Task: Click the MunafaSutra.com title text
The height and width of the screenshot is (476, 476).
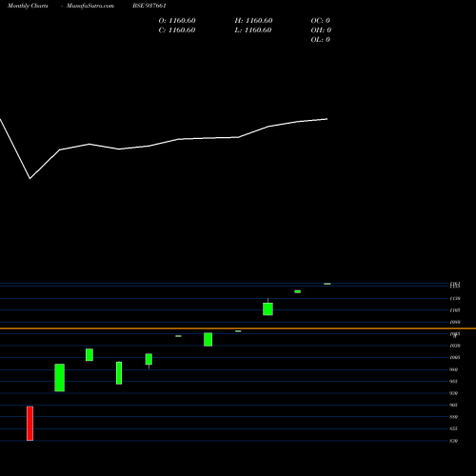Action: [x=90, y=6]
